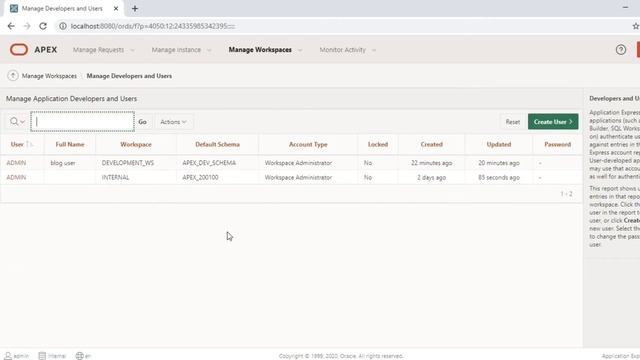Reload the page with refresh icon
The image size is (640, 360).
(43, 26)
